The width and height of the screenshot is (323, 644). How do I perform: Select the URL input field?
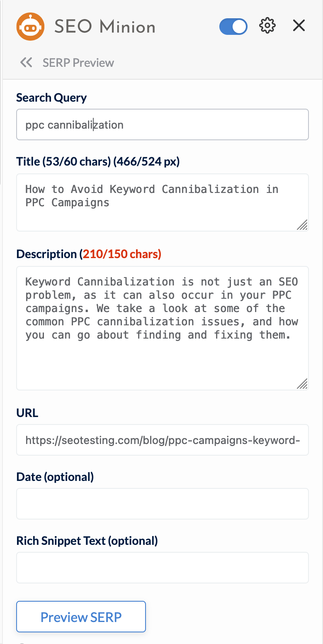point(163,440)
